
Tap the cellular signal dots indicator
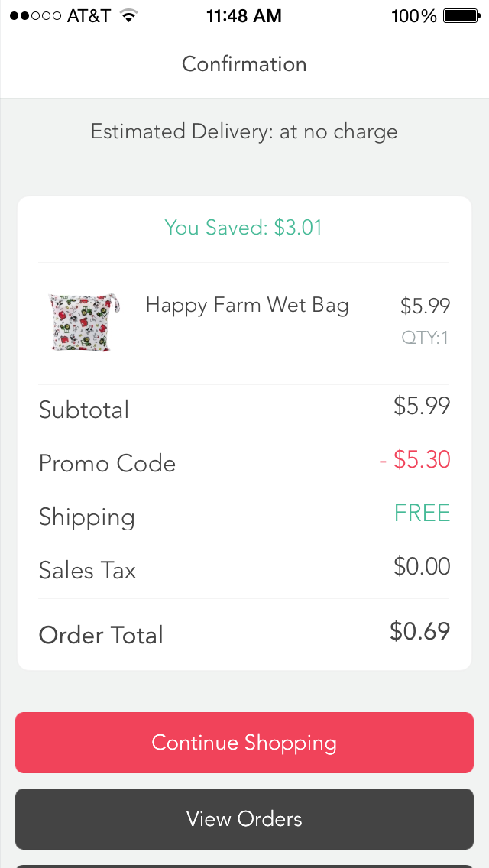point(35,16)
